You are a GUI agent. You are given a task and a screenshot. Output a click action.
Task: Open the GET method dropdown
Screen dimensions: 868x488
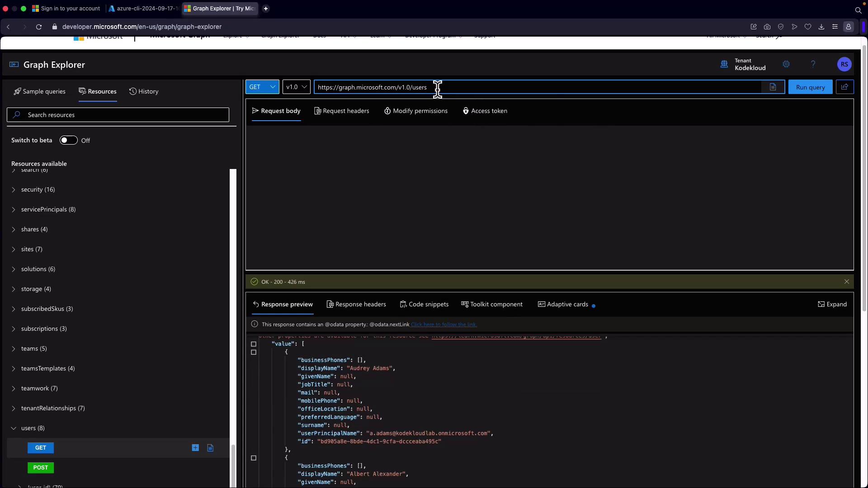(262, 87)
